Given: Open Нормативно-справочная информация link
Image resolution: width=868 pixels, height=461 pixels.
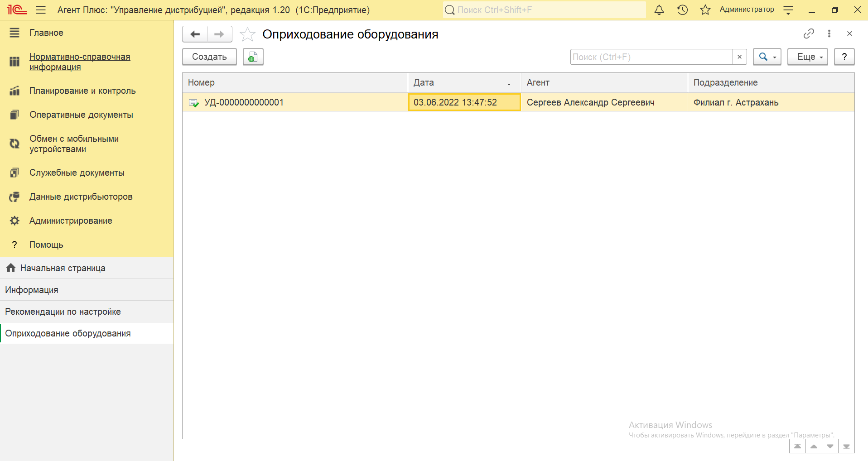Looking at the screenshot, I should pyautogui.click(x=80, y=62).
